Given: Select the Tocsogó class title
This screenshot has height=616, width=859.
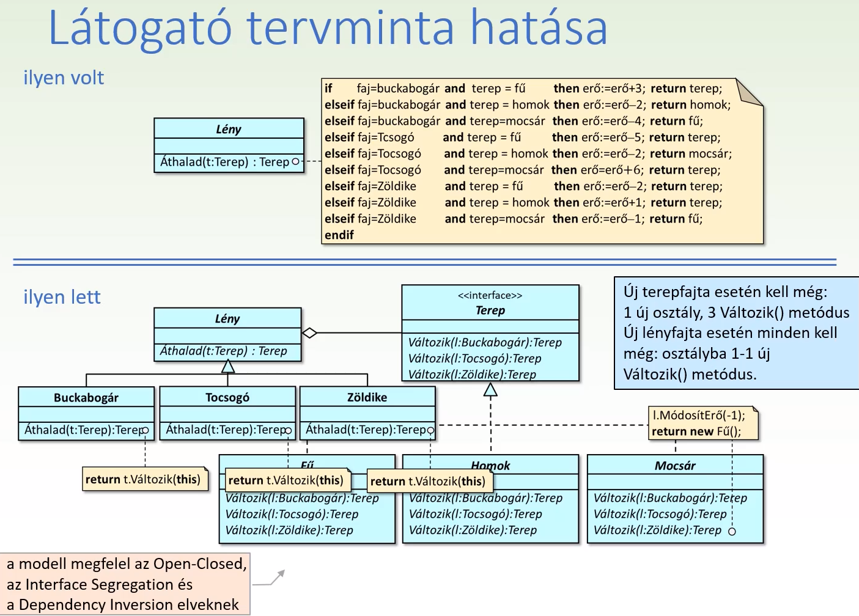Looking at the screenshot, I should (x=227, y=397).
